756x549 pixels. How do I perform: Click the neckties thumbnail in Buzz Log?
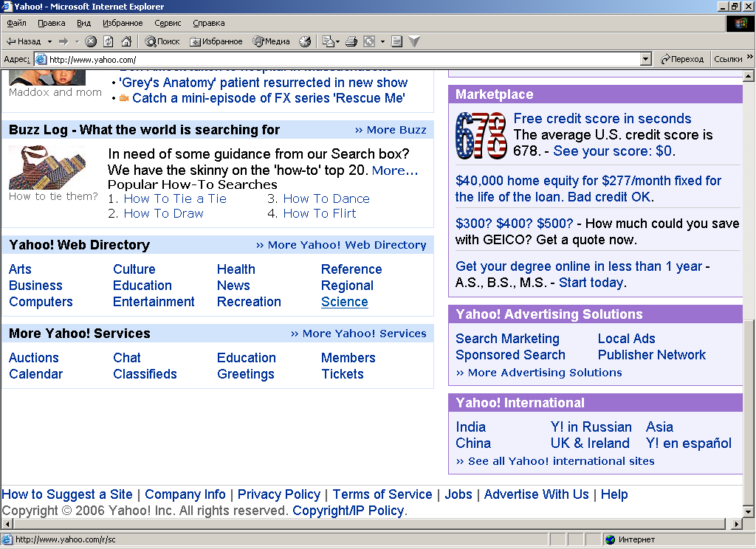[48, 168]
